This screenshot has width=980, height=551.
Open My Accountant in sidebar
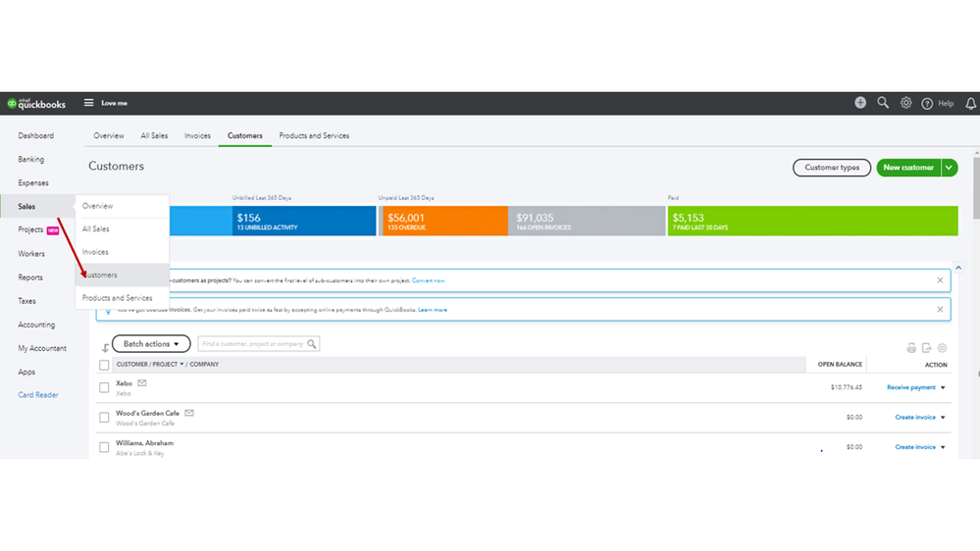42,349
